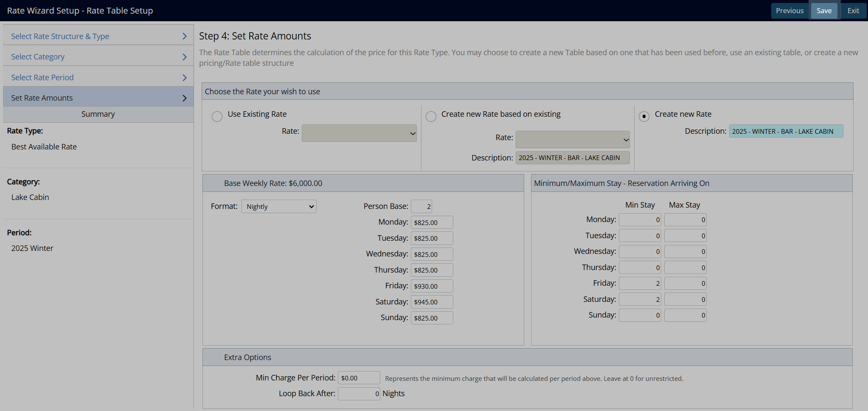Click the Extra Options section header
The height and width of the screenshot is (411, 868).
coord(527,357)
